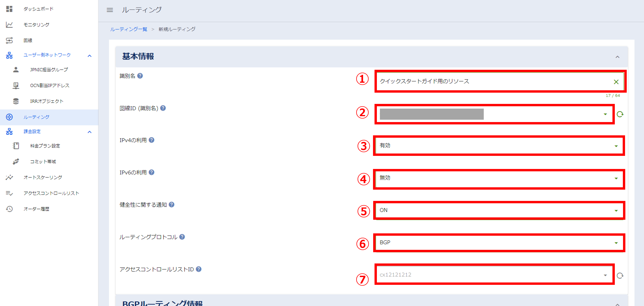
Task: Click the hamburger menu icon
Action: point(110,10)
